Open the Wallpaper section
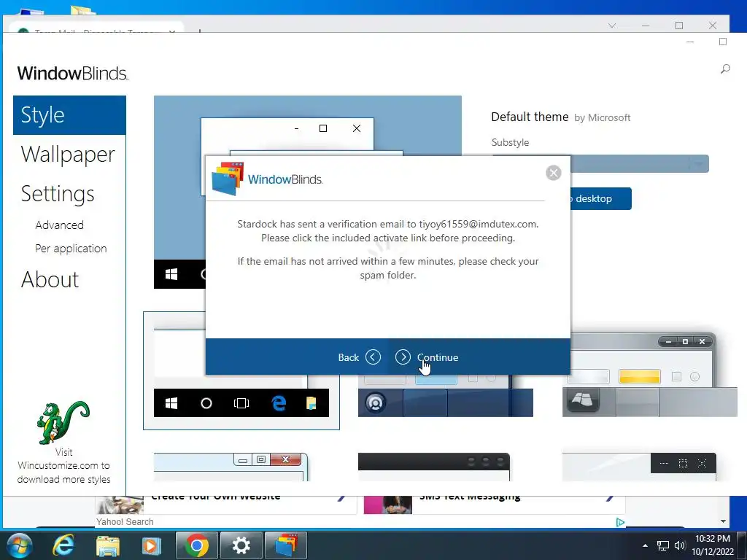747x560 pixels. coord(68,155)
